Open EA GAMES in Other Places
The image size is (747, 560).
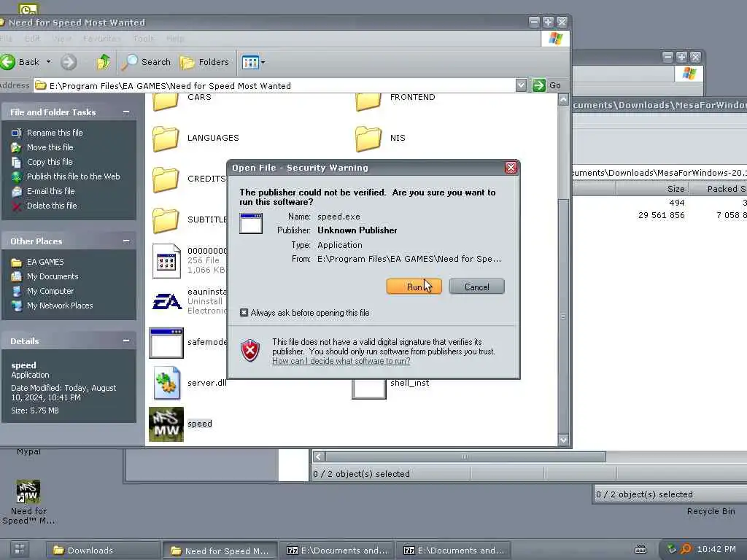pos(45,262)
